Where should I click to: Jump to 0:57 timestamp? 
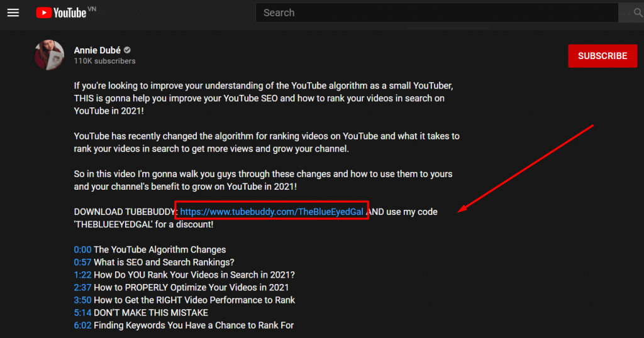click(x=82, y=262)
